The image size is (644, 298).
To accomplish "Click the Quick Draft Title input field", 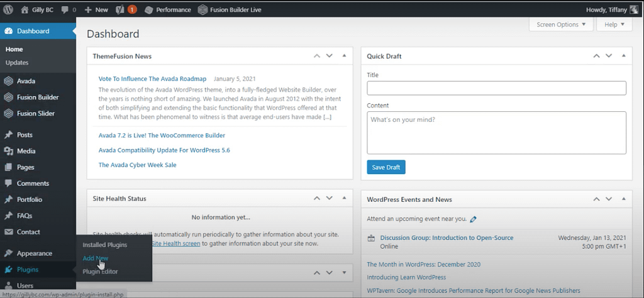I will point(497,88).
